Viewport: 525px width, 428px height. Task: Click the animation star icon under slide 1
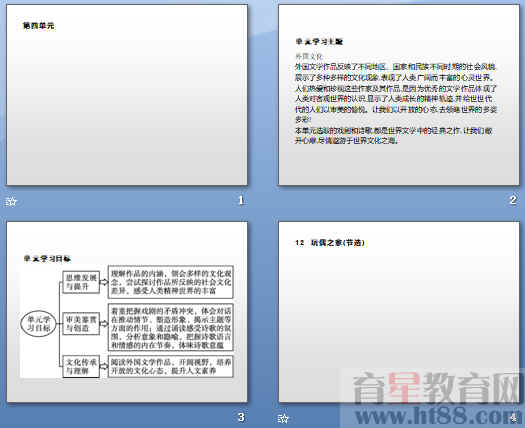pos(11,201)
